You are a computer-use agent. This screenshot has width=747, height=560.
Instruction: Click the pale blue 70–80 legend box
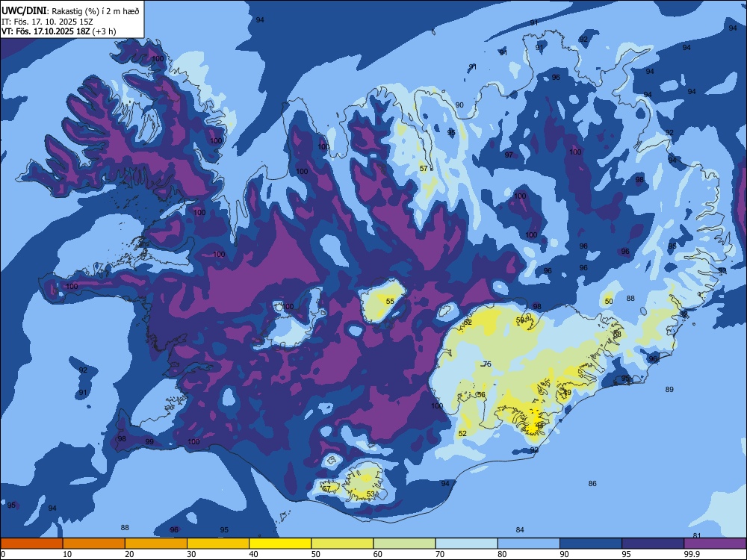[x=466, y=544]
